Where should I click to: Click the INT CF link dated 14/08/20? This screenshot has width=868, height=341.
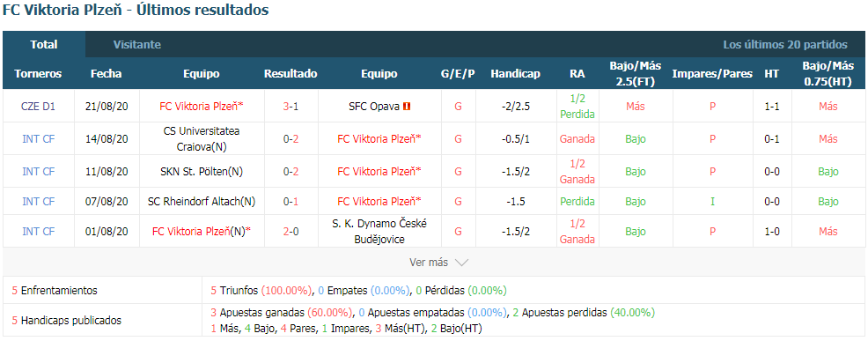pyautogui.click(x=38, y=139)
